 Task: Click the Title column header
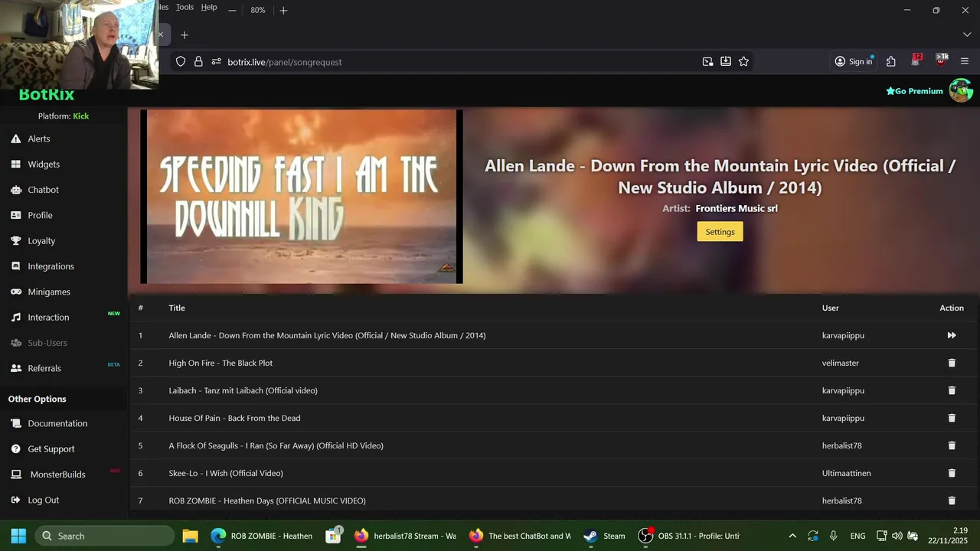[x=177, y=308]
